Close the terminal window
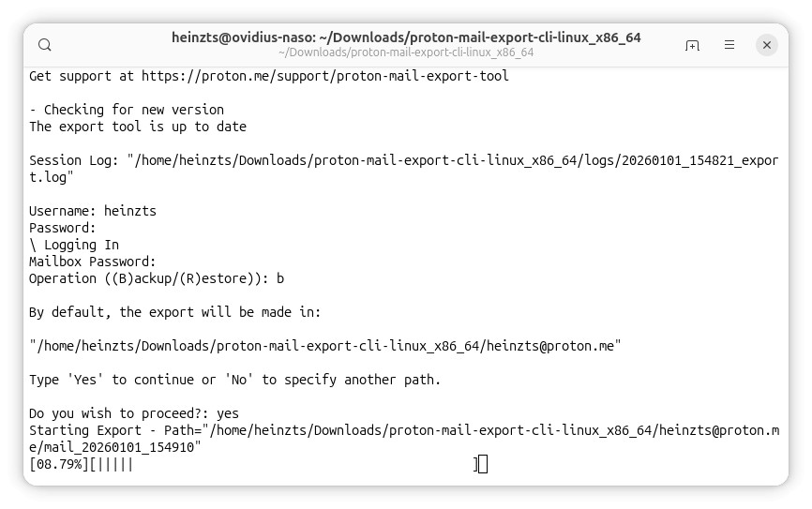The width and height of the screenshot is (812, 509). coord(767,45)
